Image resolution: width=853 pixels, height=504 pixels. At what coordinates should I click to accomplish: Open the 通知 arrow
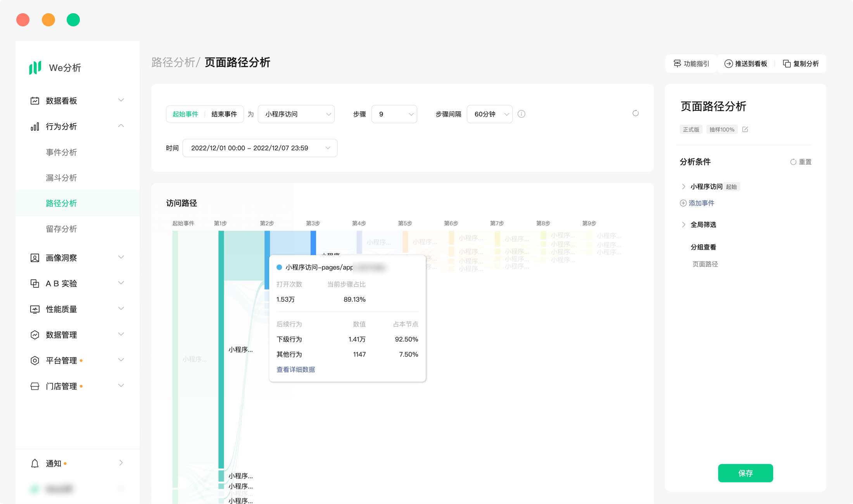point(121,463)
